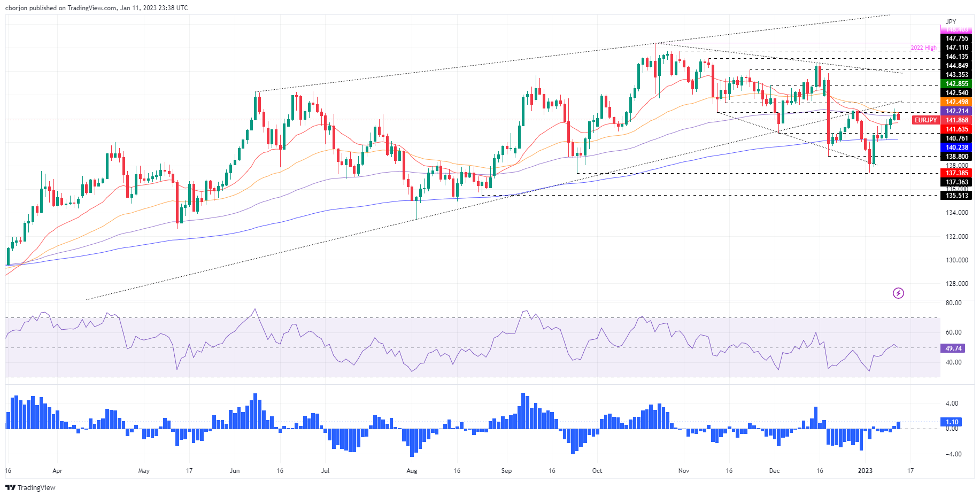
Task: Click the JPY currency label on price axis
Action: click(951, 22)
